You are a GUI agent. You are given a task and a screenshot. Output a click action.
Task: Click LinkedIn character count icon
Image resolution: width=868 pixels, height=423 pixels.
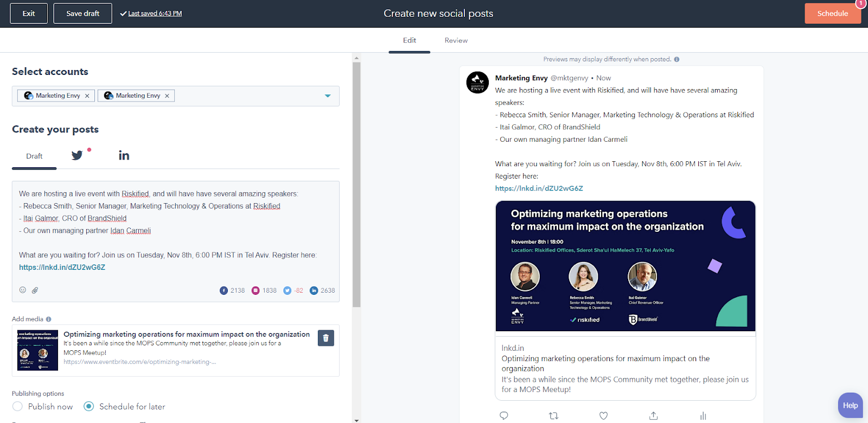click(314, 291)
